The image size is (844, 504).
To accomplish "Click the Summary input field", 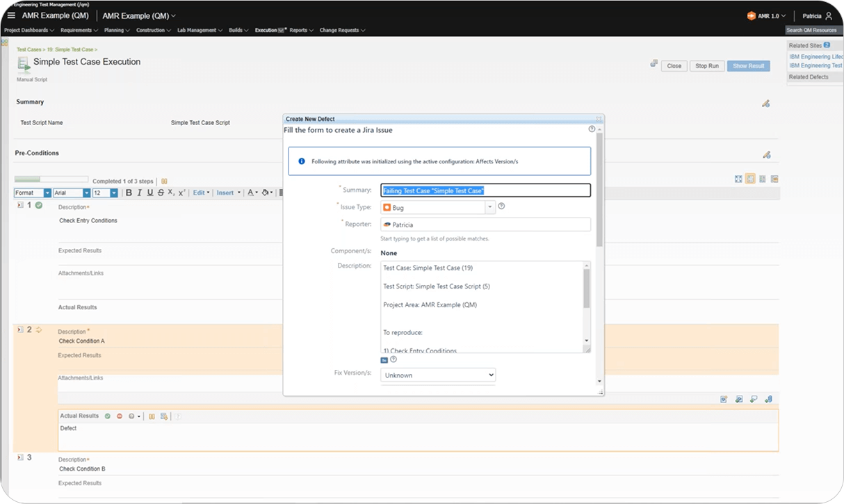I will tap(485, 190).
